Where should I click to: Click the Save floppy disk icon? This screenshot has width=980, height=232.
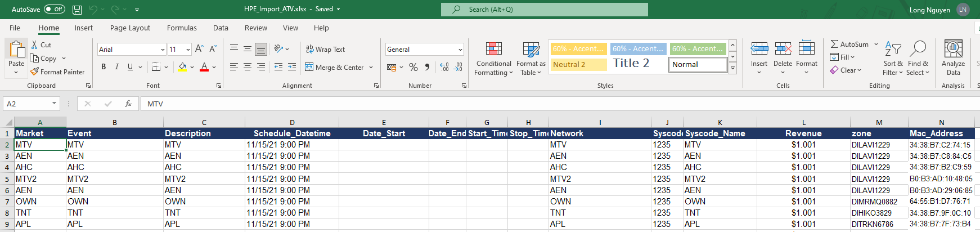pyautogui.click(x=77, y=10)
